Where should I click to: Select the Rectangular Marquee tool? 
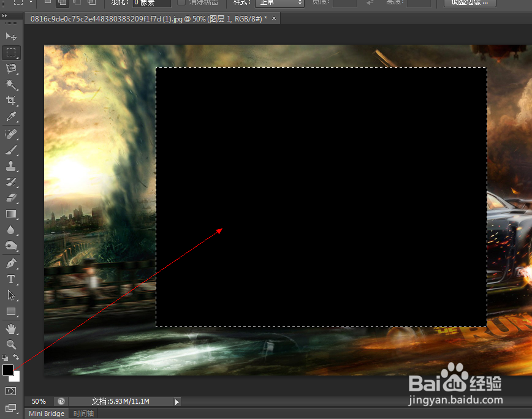[11, 52]
